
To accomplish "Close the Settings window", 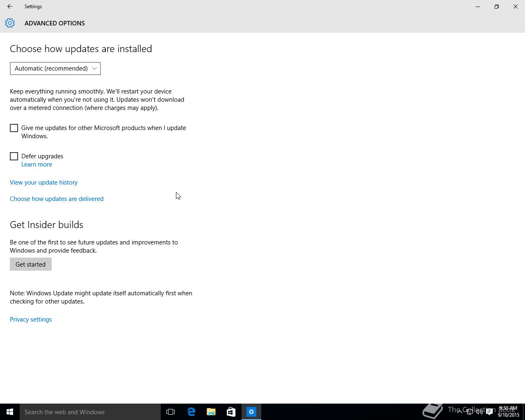I will coord(516,7).
